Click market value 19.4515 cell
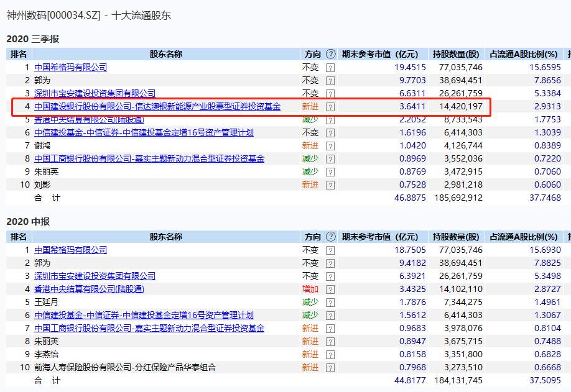571x392 pixels. 410,67
